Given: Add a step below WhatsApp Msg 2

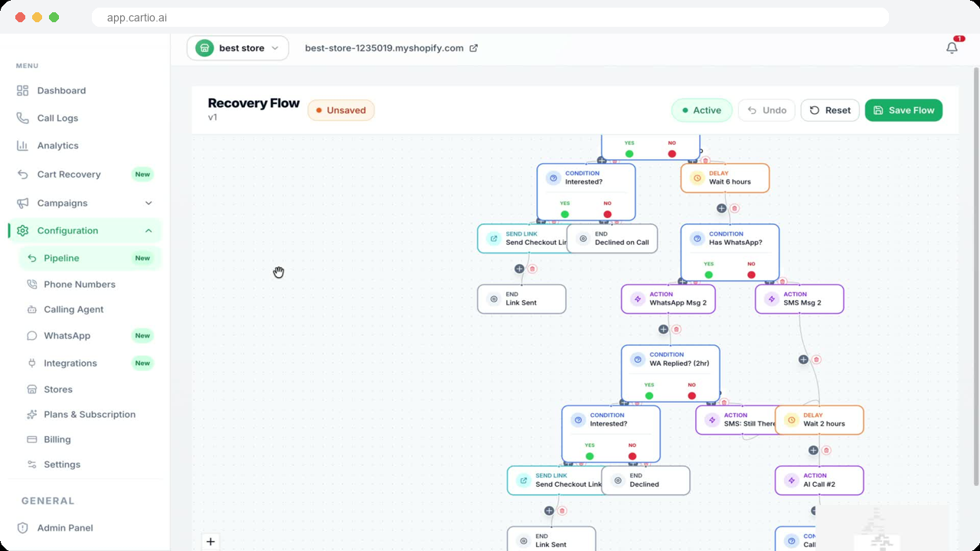Looking at the screenshot, I should click(663, 329).
